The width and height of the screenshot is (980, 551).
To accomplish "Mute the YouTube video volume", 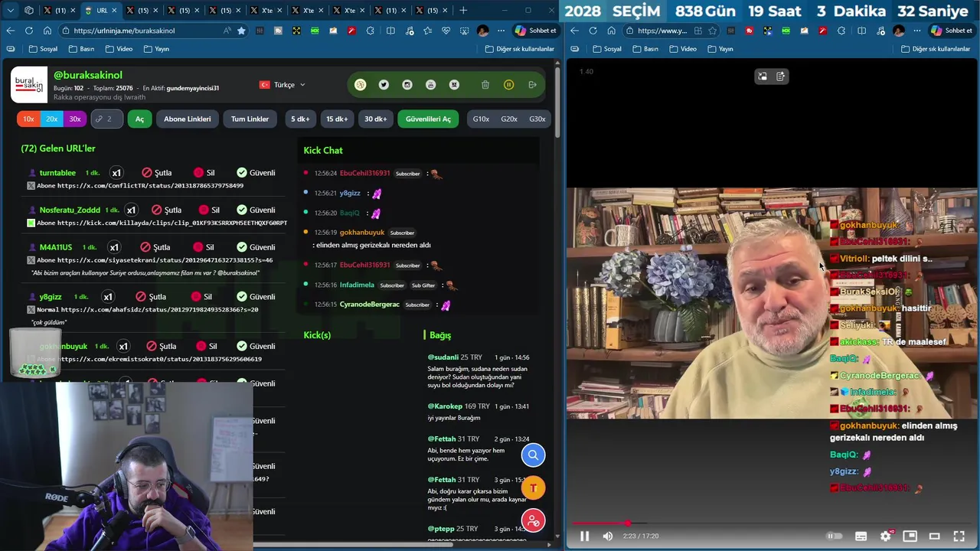I will (x=608, y=536).
